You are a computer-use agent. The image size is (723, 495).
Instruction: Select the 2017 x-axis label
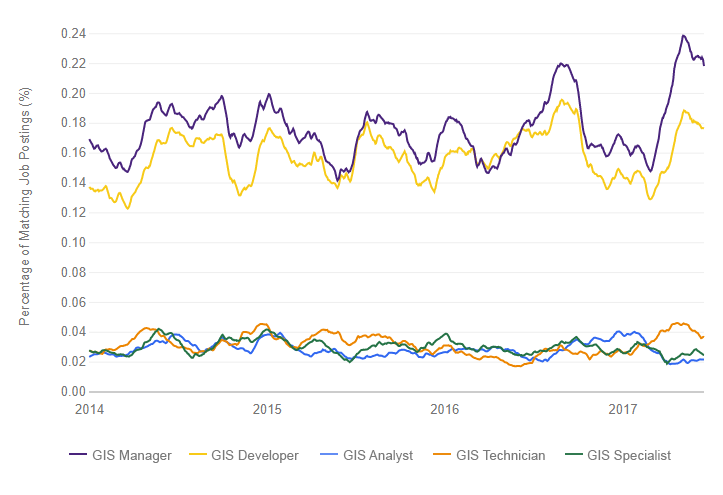(x=622, y=410)
